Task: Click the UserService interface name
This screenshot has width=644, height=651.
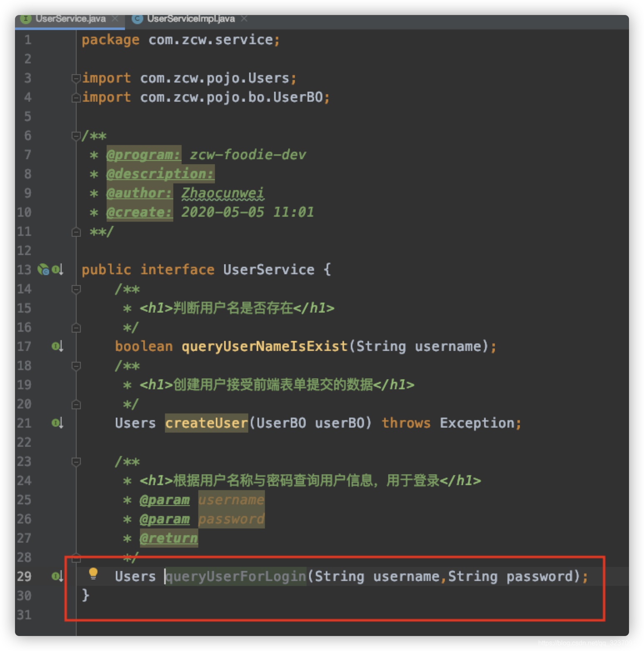Action: click(x=269, y=270)
